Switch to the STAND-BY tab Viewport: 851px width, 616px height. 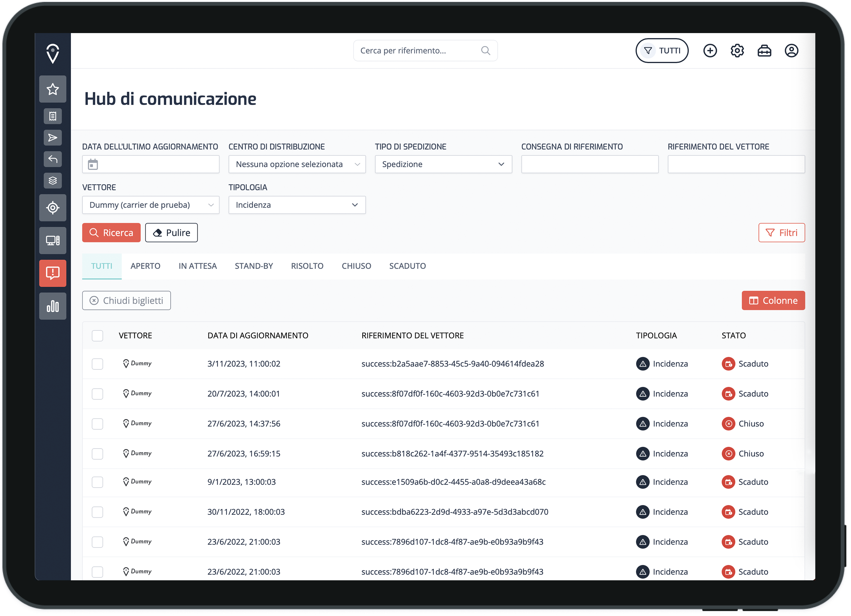pyautogui.click(x=254, y=266)
